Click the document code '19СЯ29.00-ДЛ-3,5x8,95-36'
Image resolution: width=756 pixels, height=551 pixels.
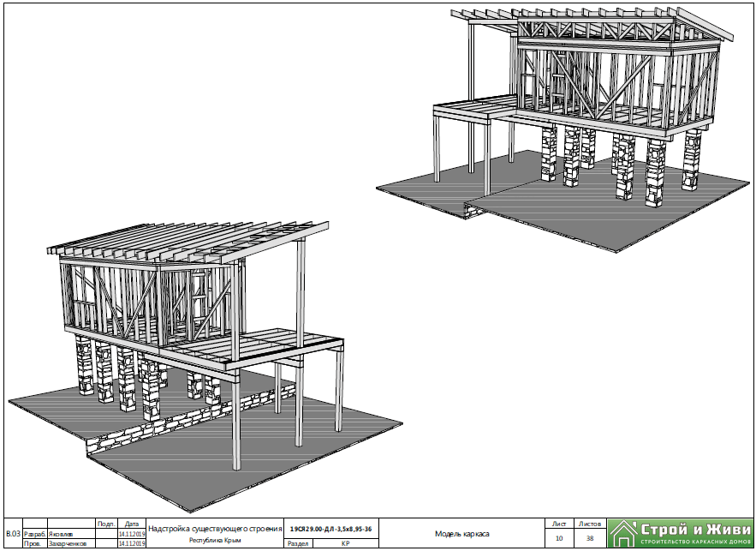point(330,530)
